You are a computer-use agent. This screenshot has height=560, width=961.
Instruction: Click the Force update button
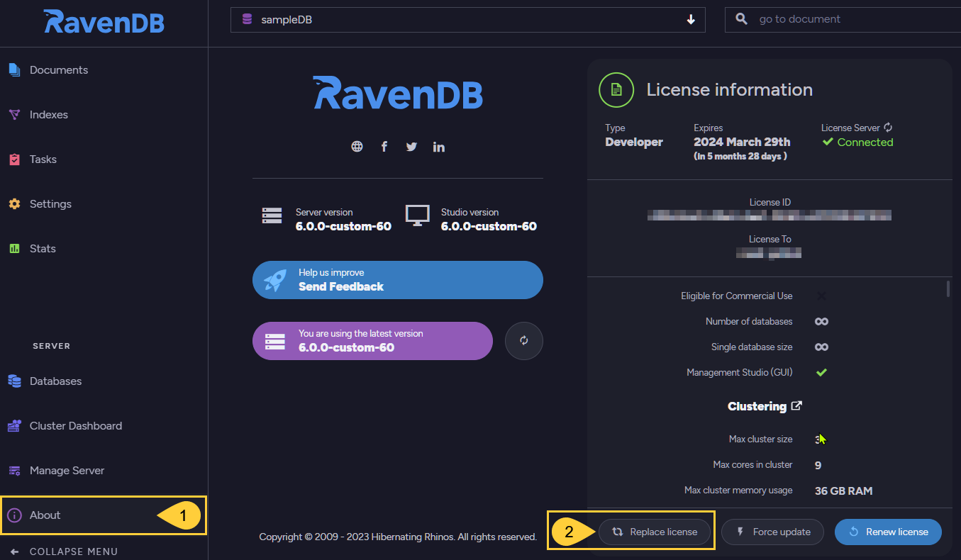pyautogui.click(x=773, y=532)
